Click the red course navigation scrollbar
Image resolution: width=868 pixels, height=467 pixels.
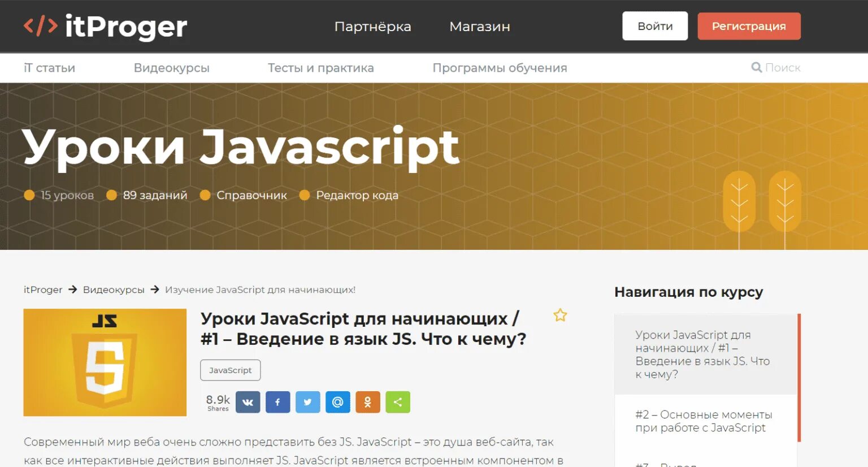(x=799, y=378)
